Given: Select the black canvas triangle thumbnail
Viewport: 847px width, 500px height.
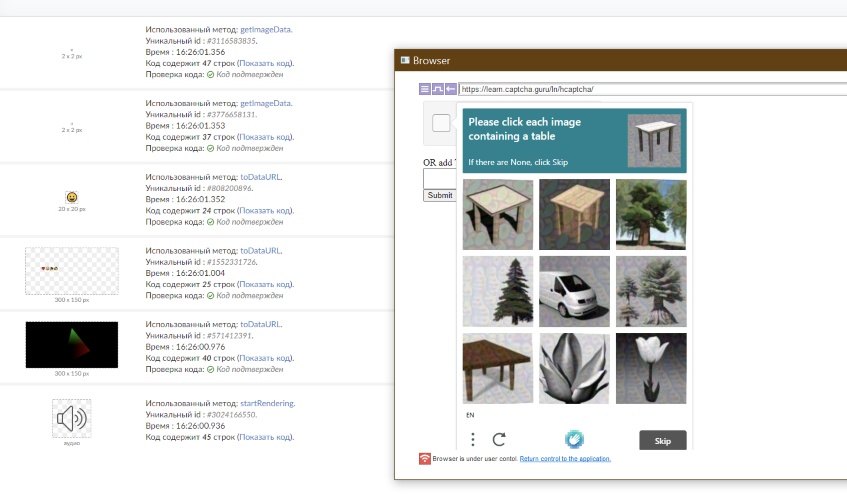Looking at the screenshot, I should tap(71, 344).
